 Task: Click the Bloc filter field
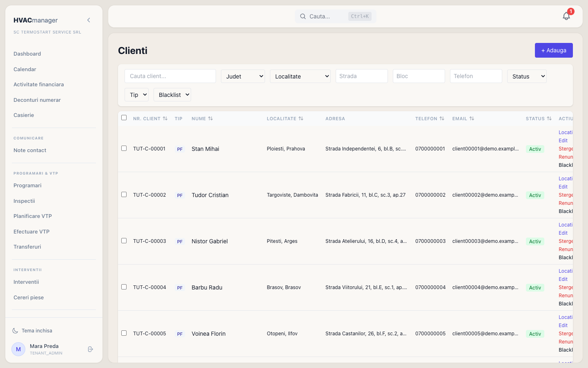click(419, 76)
